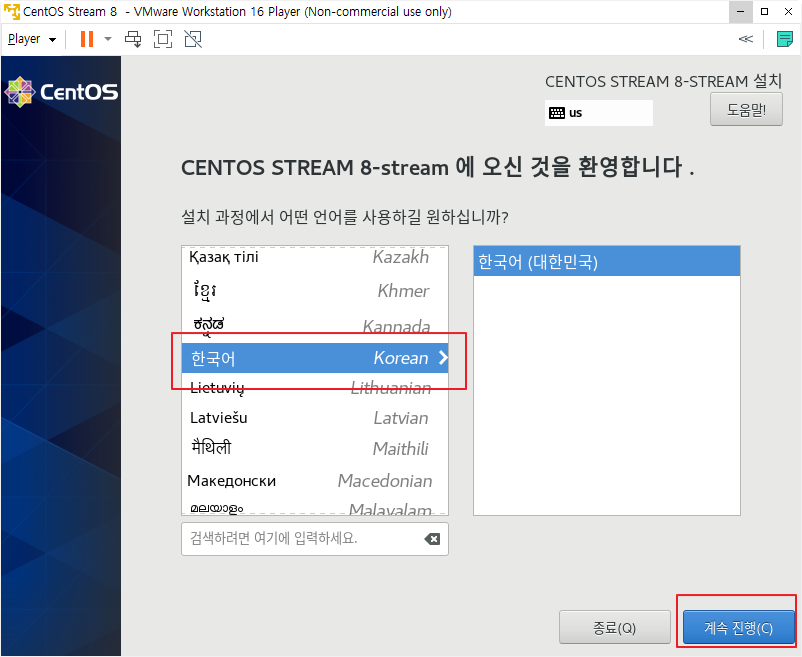Enter full screen mode
This screenshot has width=802, height=657.
163,39
